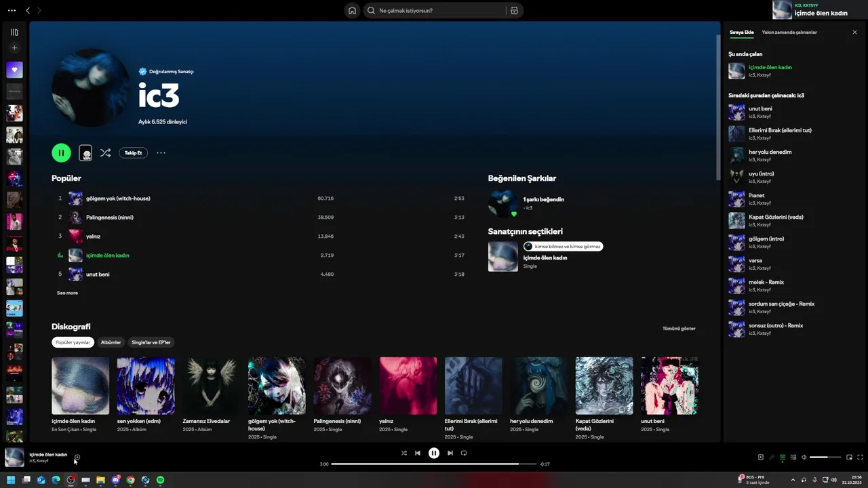868x488 pixels.
Task: Open the Home page icon
Action: [x=352, y=11]
